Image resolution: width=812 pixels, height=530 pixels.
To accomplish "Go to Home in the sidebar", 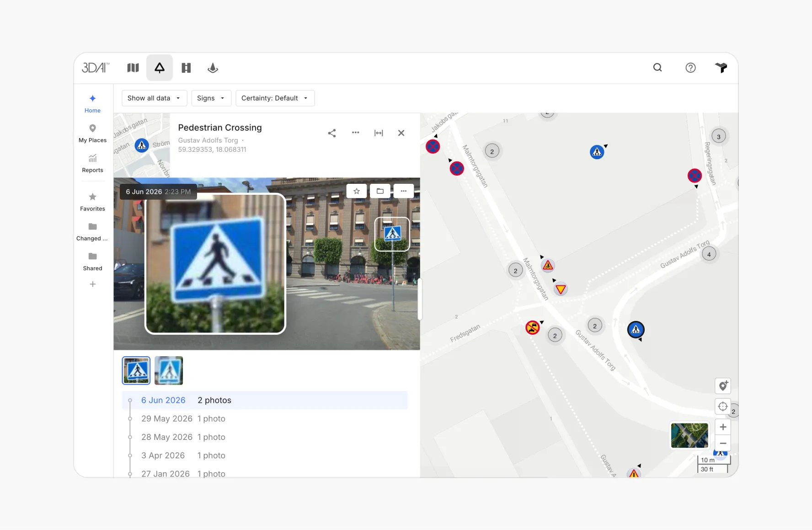I will click(x=92, y=104).
